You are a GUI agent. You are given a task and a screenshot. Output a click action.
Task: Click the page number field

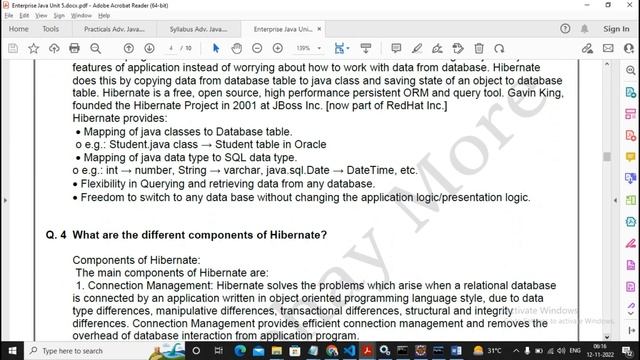pyautogui.click(x=171, y=48)
